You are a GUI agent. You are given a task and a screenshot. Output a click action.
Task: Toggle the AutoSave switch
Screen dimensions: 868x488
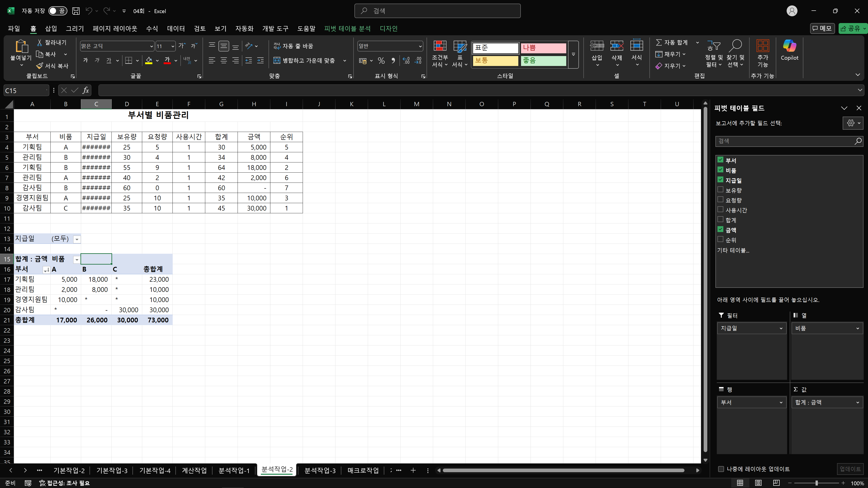pyautogui.click(x=58, y=11)
